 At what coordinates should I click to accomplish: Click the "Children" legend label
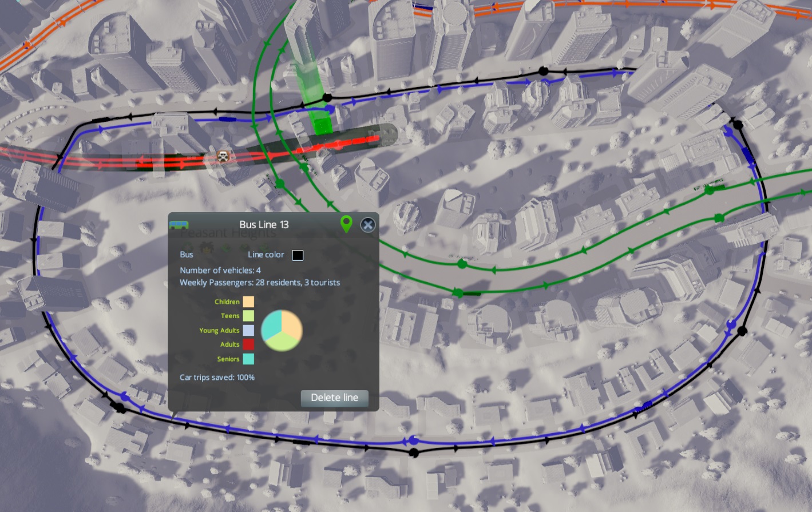point(227,301)
